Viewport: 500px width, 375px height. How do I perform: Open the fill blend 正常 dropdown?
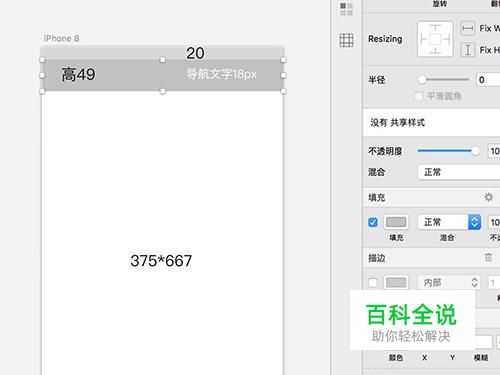pyautogui.click(x=449, y=222)
